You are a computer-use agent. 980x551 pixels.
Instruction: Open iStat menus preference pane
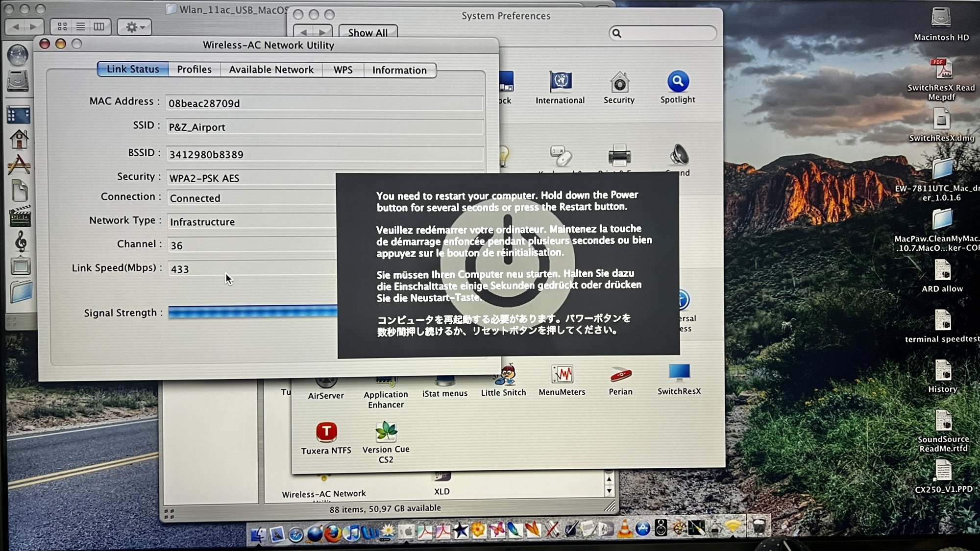[445, 387]
